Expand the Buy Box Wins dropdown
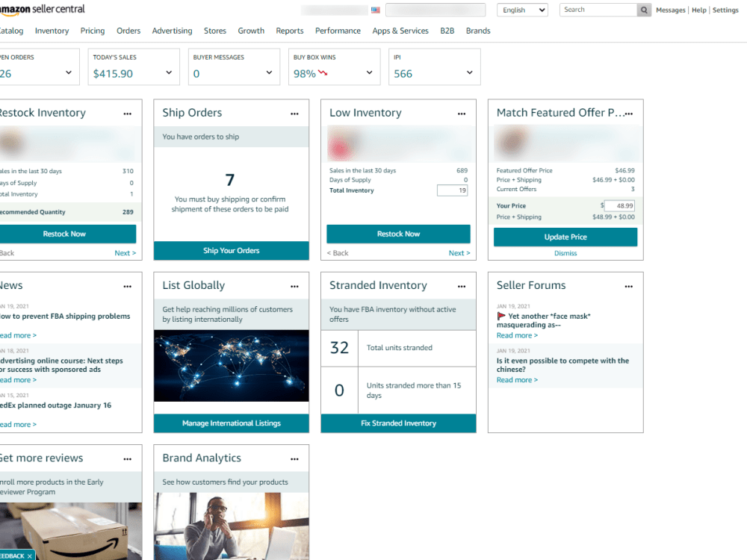The width and height of the screenshot is (747, 560). (x=369, y=72)
